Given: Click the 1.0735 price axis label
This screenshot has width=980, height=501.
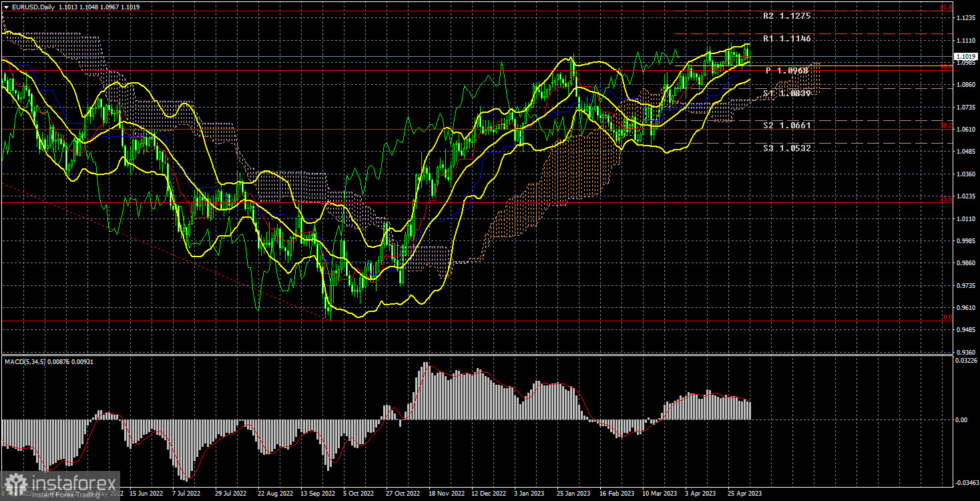Looking at the screenshot, I should 965,107.
